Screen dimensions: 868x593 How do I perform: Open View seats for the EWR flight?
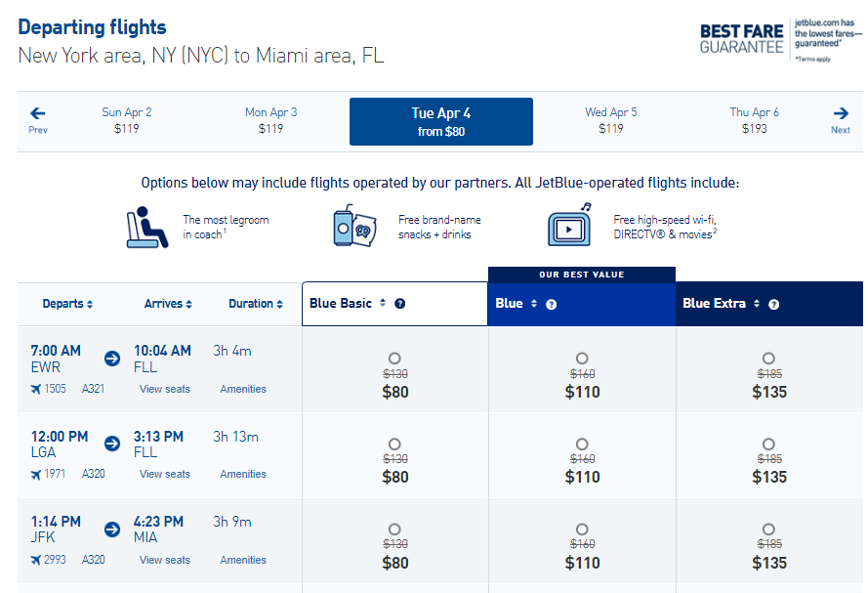click(164, 389)
